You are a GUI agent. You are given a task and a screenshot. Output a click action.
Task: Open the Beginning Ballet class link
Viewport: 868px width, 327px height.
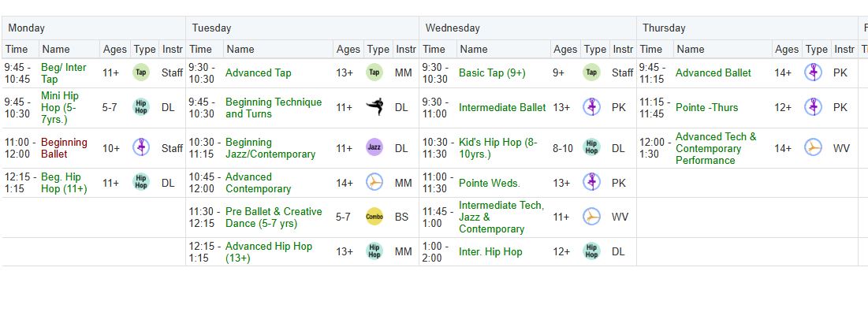tap(64, 148)
